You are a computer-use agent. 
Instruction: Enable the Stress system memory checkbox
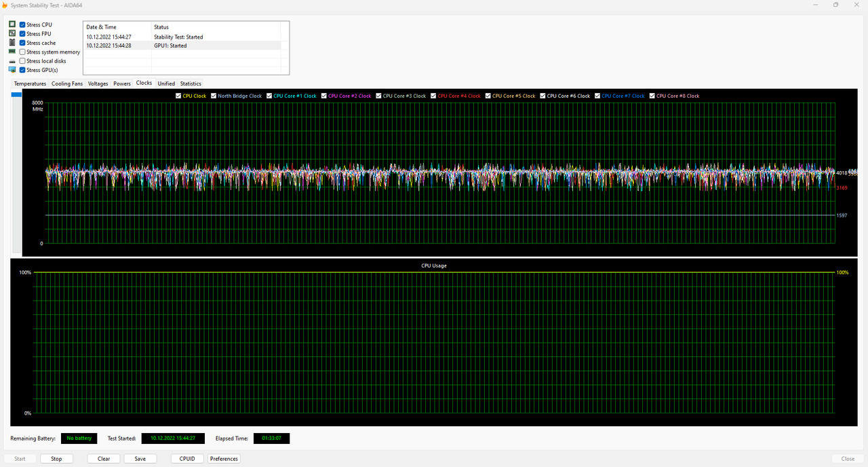[22, 52]
